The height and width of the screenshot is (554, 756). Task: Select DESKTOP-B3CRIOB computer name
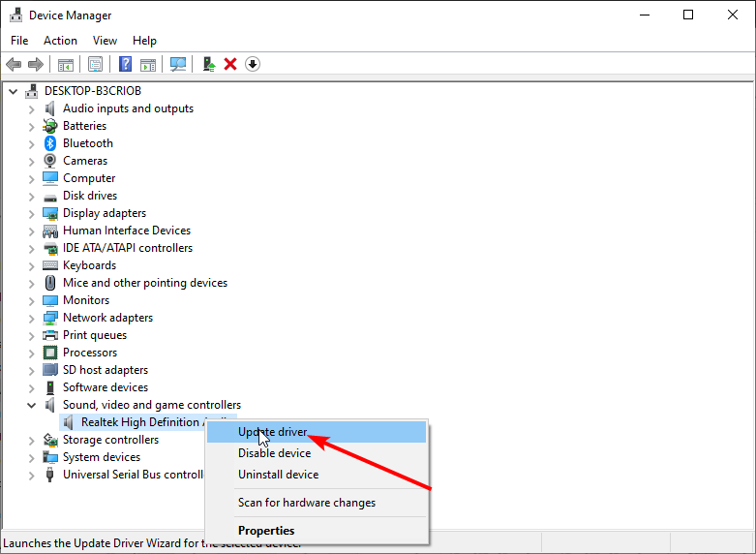pyautogui.click(x=93, y=91)
